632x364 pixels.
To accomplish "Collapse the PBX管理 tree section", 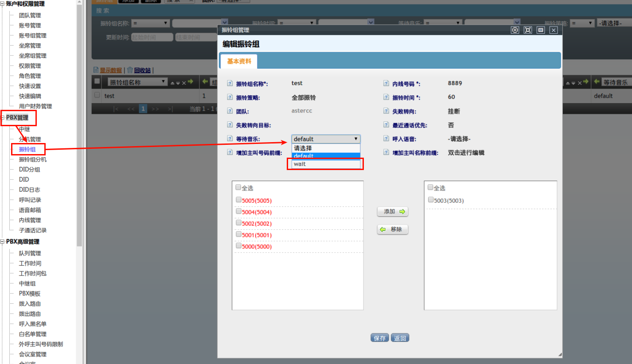I will pyautogui.click(x=3, y=118).
